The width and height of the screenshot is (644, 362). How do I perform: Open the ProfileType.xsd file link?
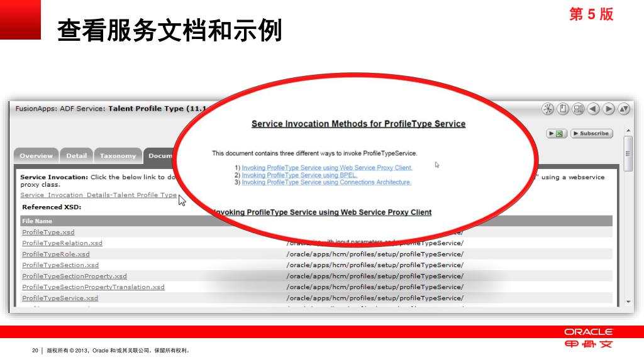[48, 233]
